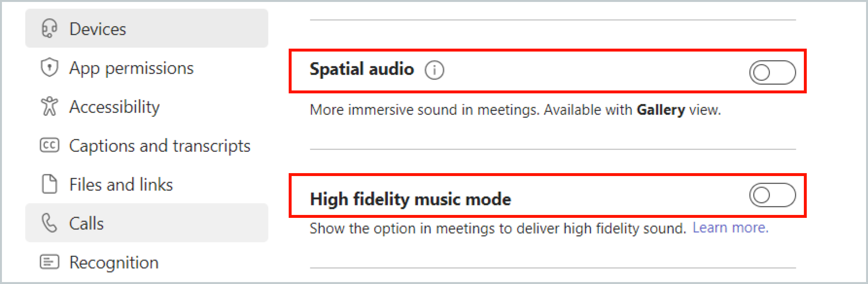This screenshot has height=284, width=868.
Task: Click the Recognition sidebar icon
Action: click(x=49, y=262)
